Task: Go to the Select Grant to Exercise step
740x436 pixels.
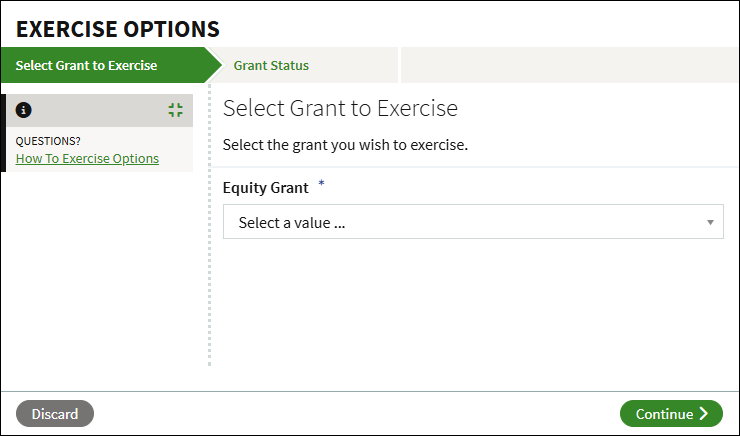Action: (x=87, y=66)
